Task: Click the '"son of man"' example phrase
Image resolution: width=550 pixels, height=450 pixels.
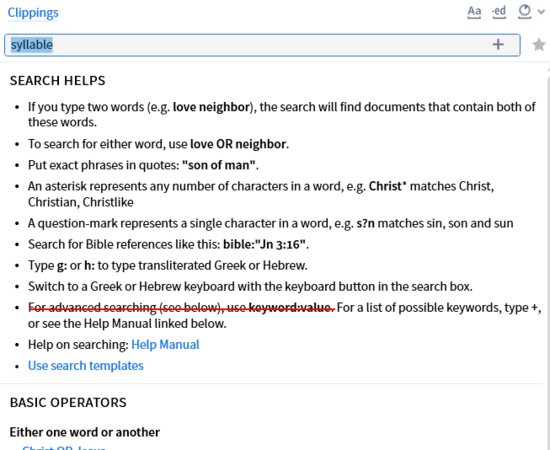Action: click(x=219, y=165)
